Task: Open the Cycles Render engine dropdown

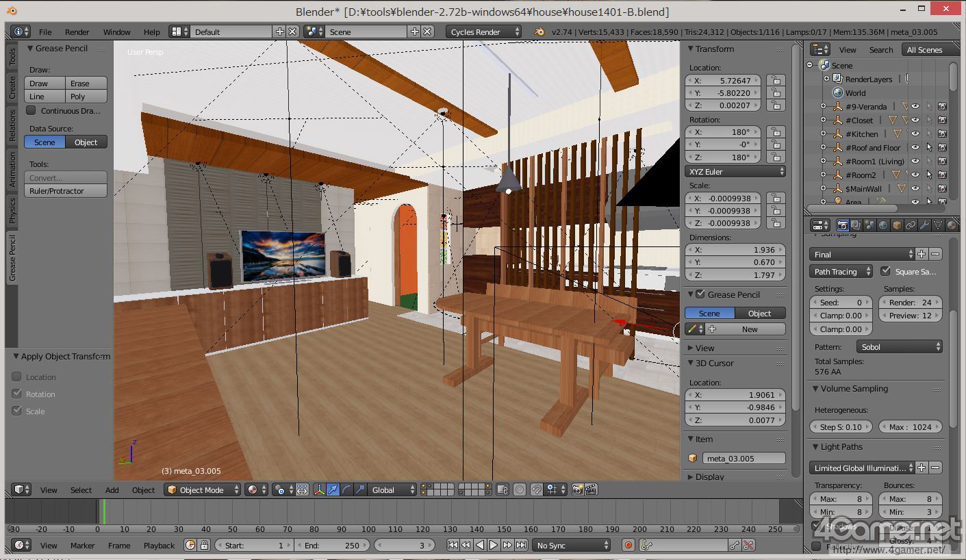Action: 483,31
